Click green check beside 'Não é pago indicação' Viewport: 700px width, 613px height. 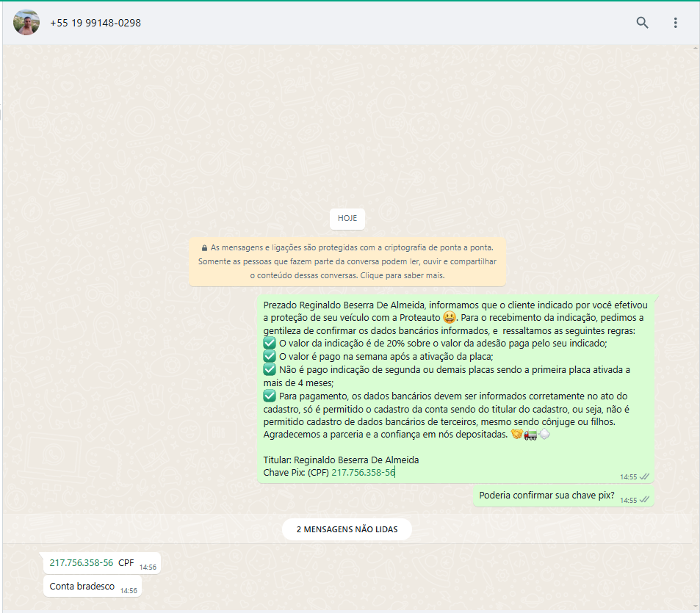[x=270, y=369]
